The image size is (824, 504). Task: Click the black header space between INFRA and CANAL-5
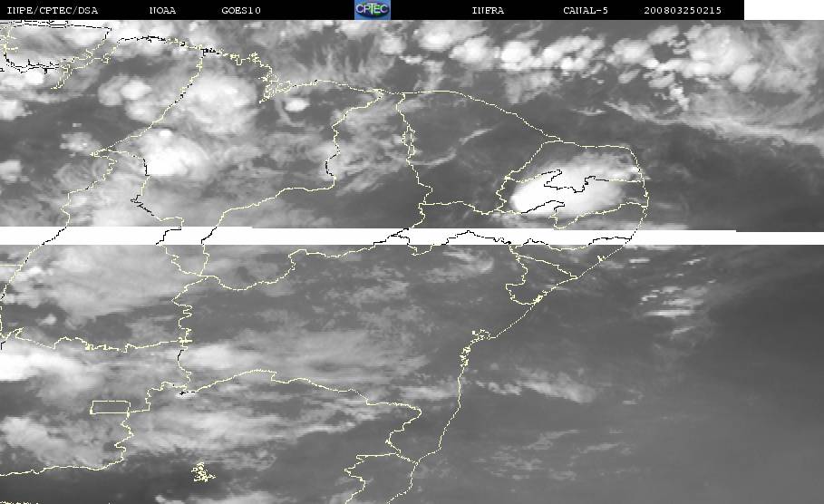click(x=535, y=10)
